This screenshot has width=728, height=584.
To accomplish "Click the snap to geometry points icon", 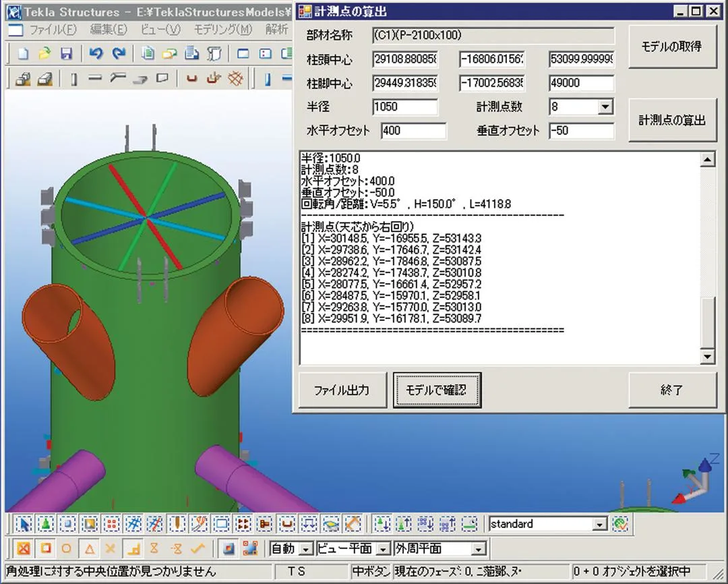I will (250, 549).
